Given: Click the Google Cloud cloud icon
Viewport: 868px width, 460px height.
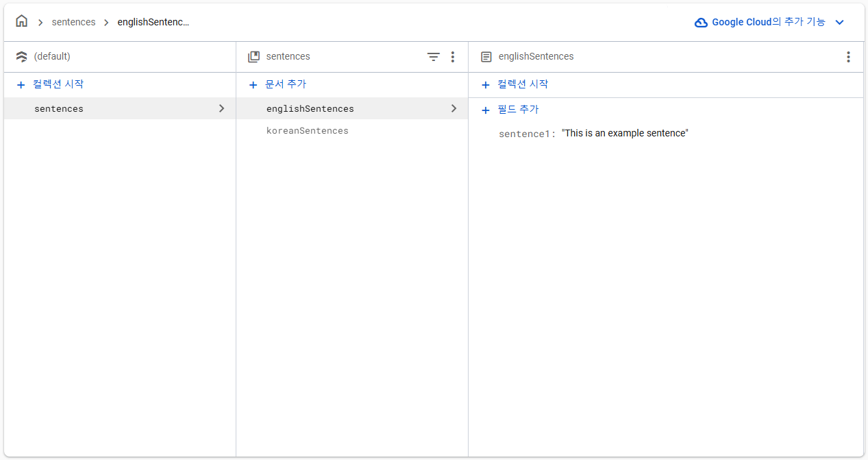Looking at the screenshot, I should click(x=701, y=23).
